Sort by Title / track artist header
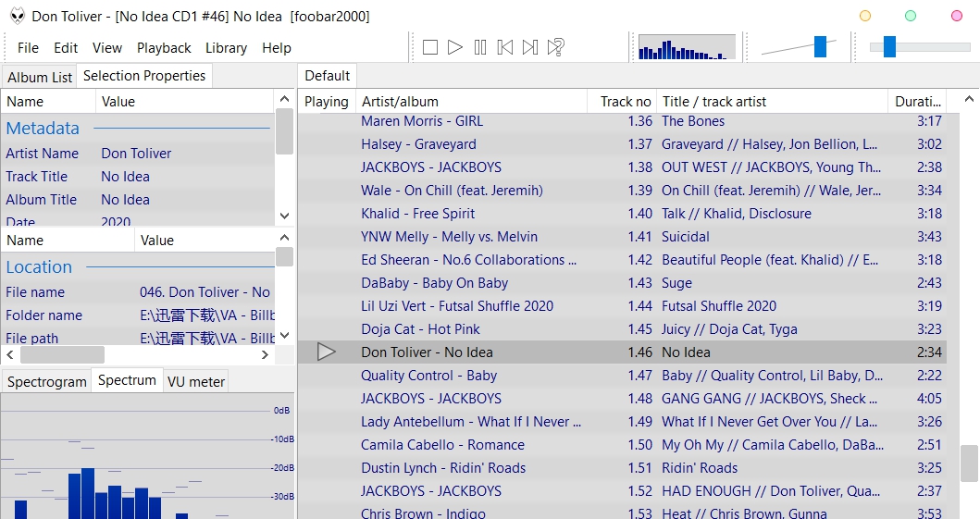The width and height of the screenshot is (980, 519). pos(771,102)
